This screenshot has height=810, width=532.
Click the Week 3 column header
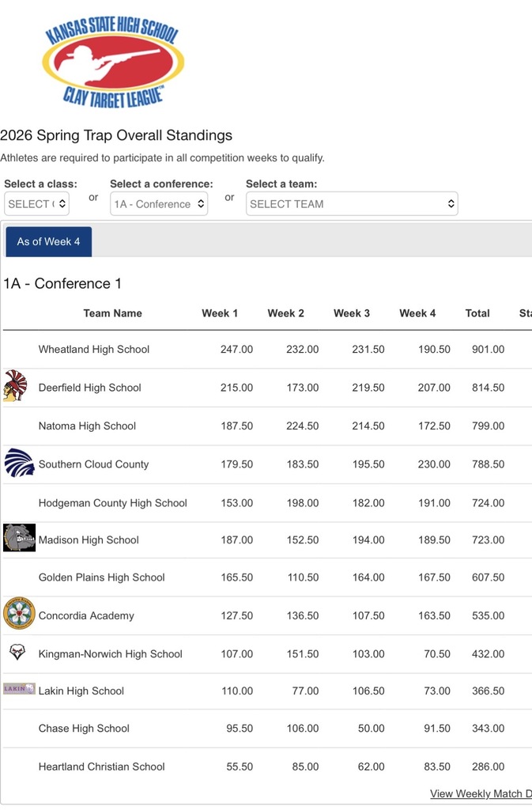click(x=352, y=313)
